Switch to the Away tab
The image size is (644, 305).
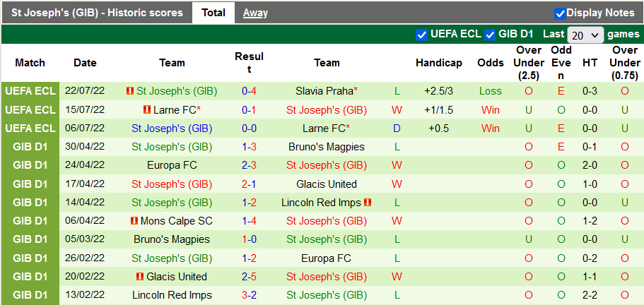pyautogui.click(x=255, y=13)
